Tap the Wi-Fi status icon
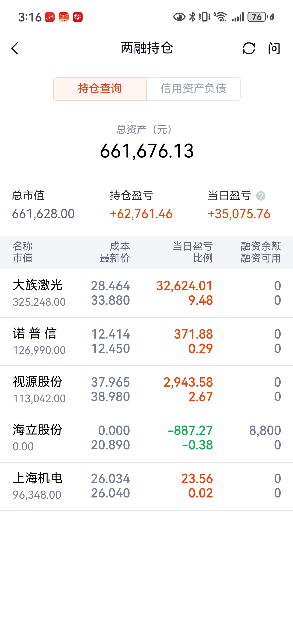This screenshot has height=644, width=293. tap(221, 17)
